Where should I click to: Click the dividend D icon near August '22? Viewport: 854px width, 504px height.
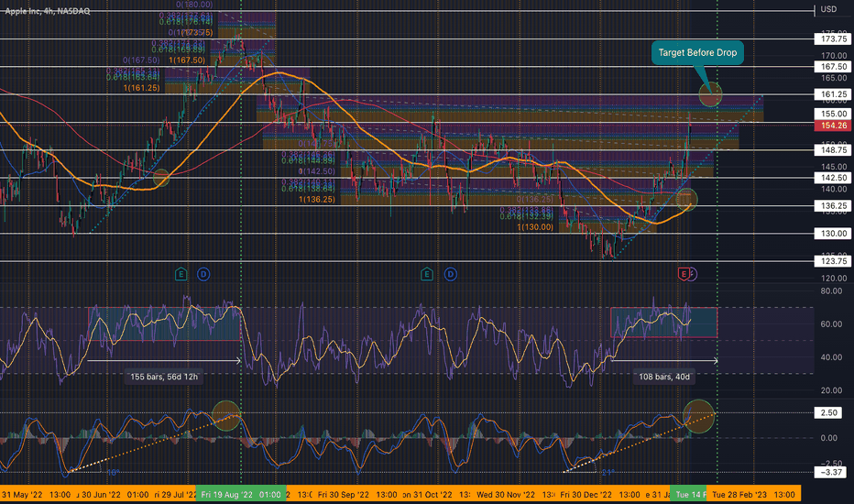point(203,274)
